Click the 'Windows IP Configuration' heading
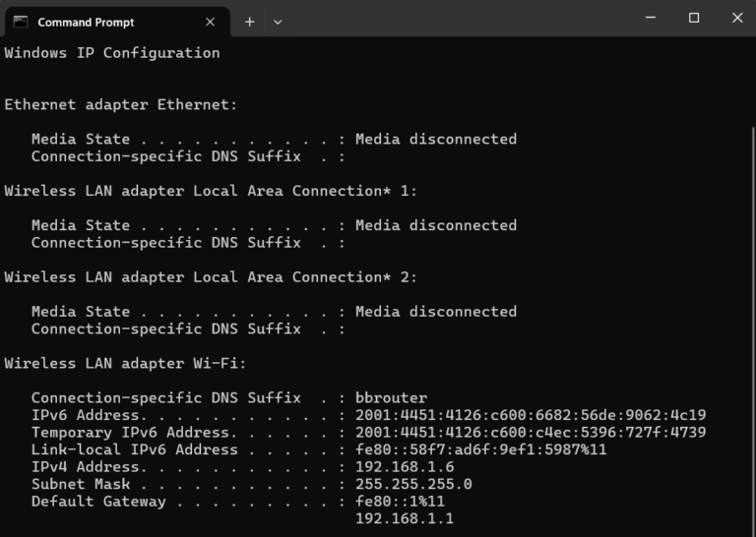 click(x=112, y=52)
